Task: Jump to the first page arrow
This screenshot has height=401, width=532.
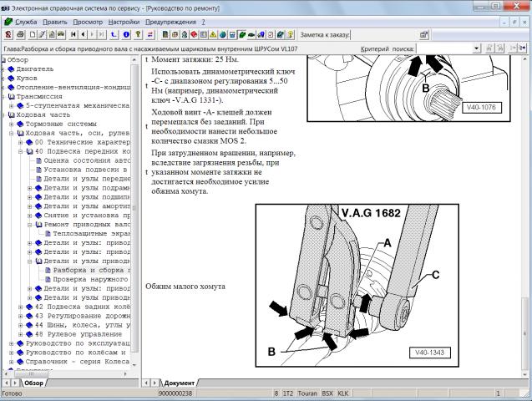Action: click(x=73, y=34)
